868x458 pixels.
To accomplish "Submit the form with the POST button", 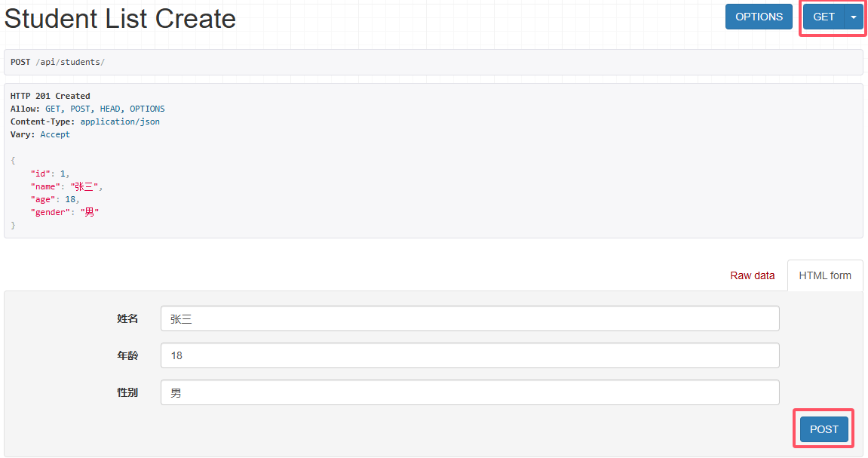I will [824, 429].
